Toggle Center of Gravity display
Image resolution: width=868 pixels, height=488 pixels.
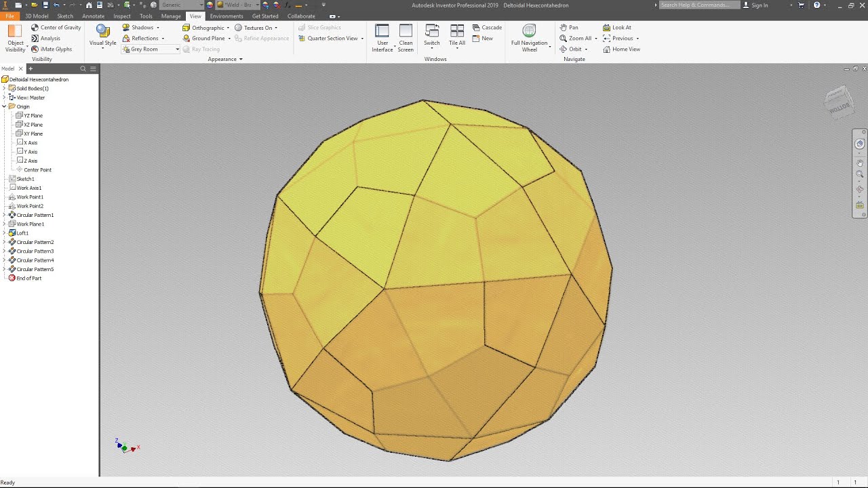pyautogui.click(x=56, y=28)
